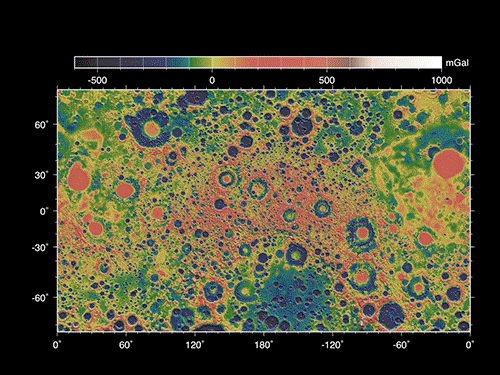Click the 500 colorbar tick label
500x375 pixels.
(326, 80)
